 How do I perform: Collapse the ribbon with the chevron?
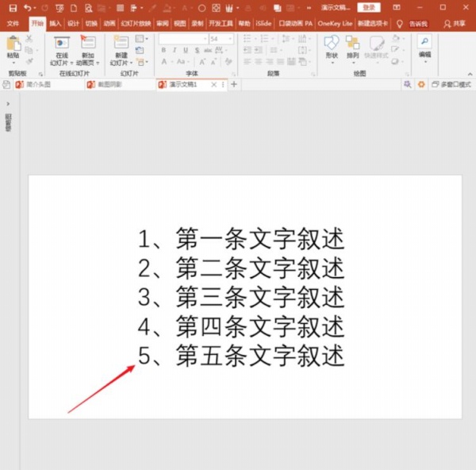click(470, 74)
